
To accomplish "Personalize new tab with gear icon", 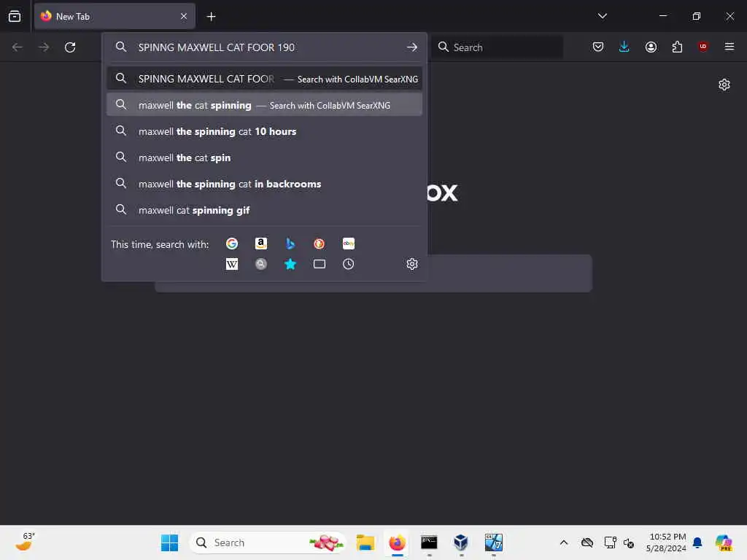I will pos(724,85).
